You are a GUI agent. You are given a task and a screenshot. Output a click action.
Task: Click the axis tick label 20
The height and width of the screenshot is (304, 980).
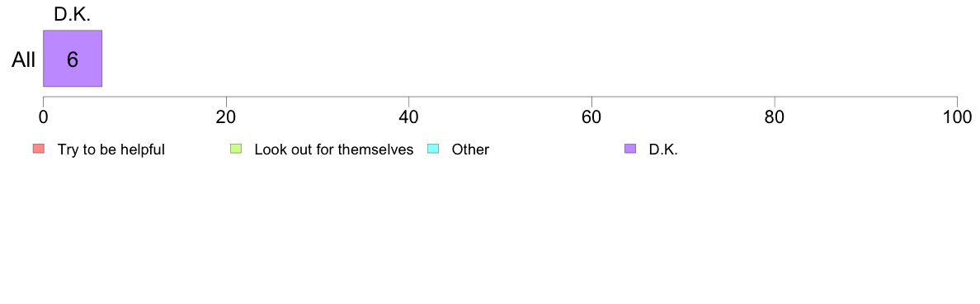226,117
